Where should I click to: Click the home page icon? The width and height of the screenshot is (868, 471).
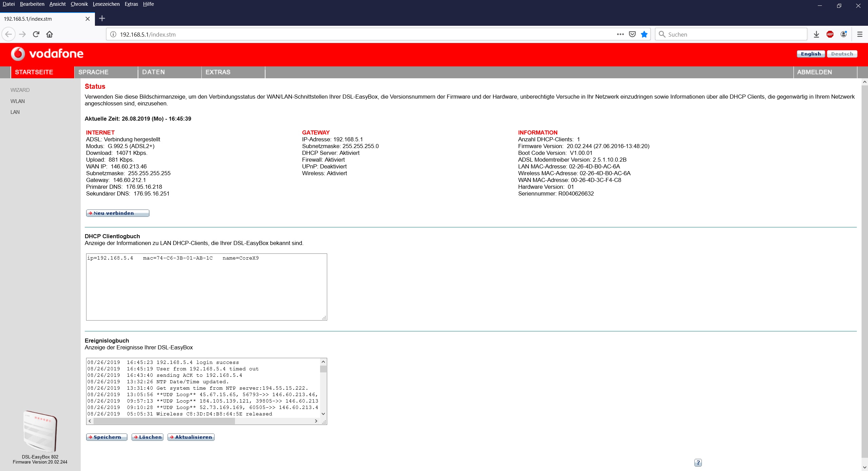point(50,34)
